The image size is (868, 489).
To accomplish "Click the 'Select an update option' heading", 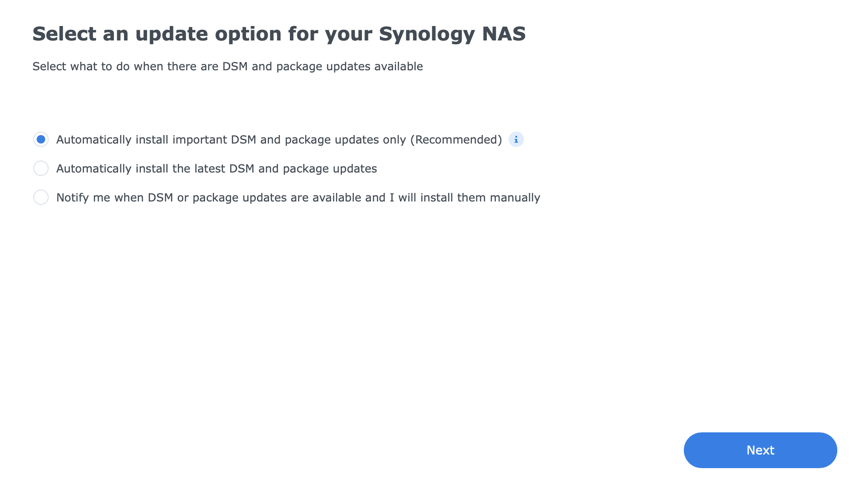I will (279, 34).
